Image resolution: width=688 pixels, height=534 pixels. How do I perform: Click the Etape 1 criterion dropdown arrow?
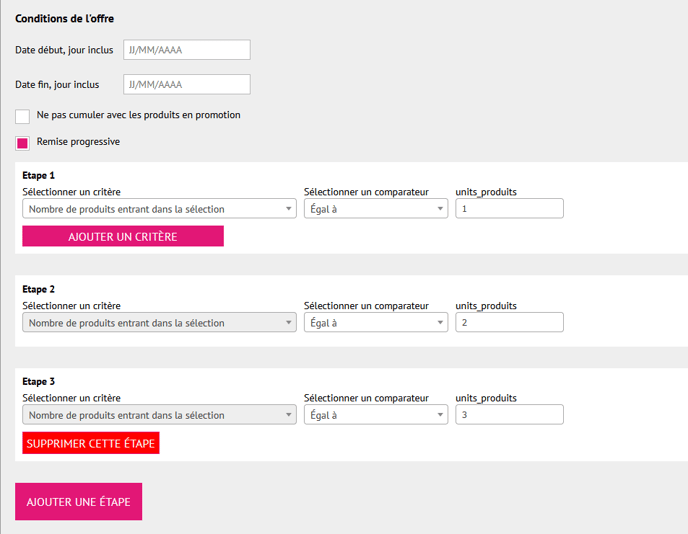tap(289, 209)
